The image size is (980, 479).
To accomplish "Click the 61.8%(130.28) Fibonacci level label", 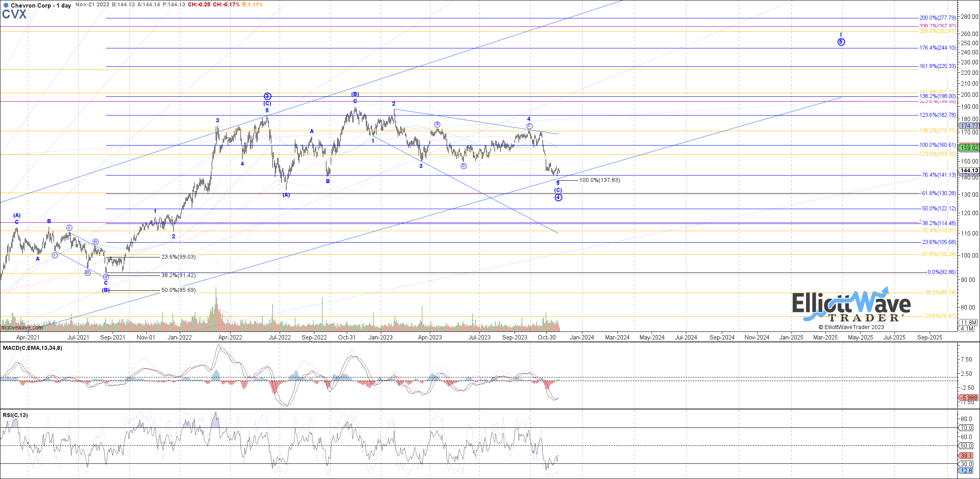I will tap(938, 194).
